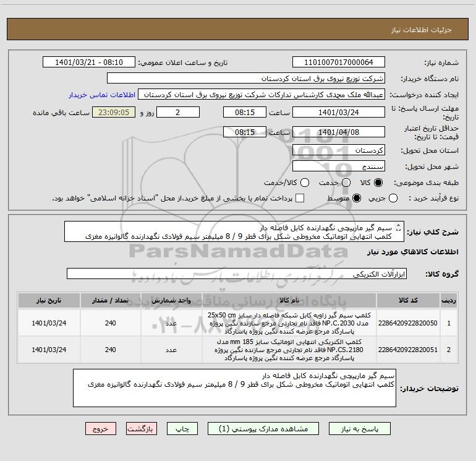Select the کالا radio button

pos(378,183)
